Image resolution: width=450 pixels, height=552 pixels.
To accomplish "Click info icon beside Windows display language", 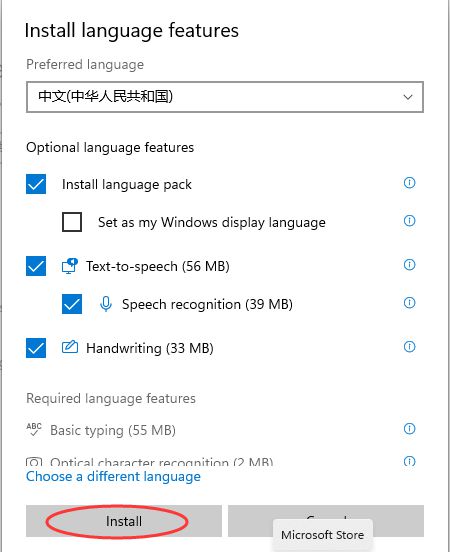I will (409, 221).
